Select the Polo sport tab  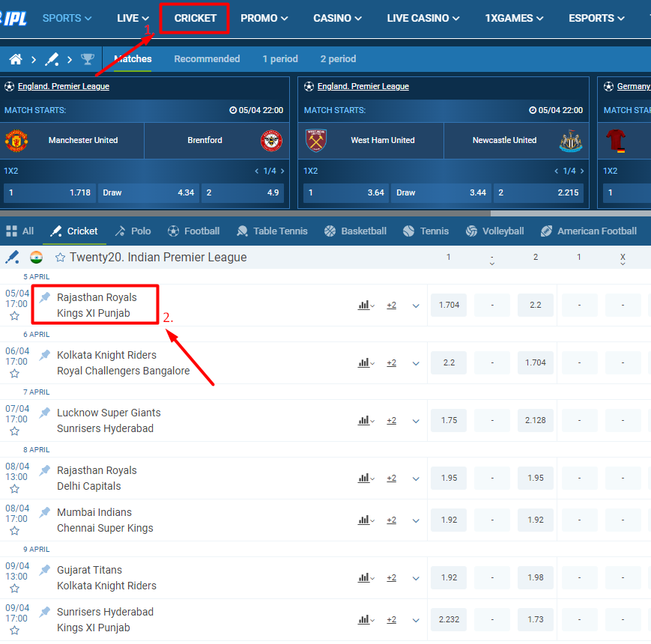click(133, 231)
